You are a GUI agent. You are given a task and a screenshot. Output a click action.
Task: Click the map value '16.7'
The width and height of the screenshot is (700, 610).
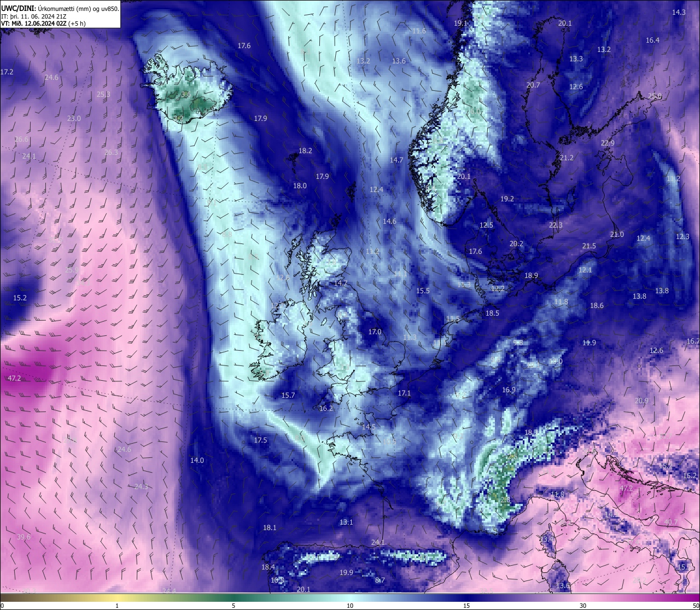tap(693, 341)
